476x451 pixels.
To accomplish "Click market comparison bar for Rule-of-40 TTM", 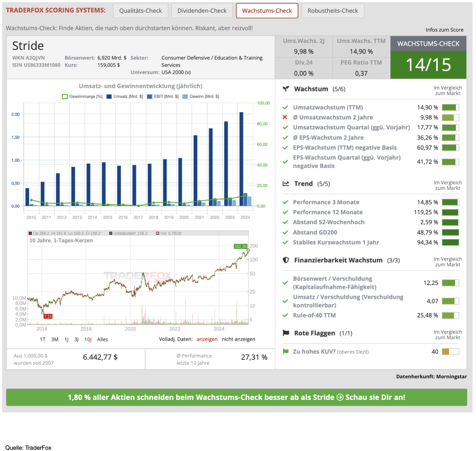I will pos(450,316).
